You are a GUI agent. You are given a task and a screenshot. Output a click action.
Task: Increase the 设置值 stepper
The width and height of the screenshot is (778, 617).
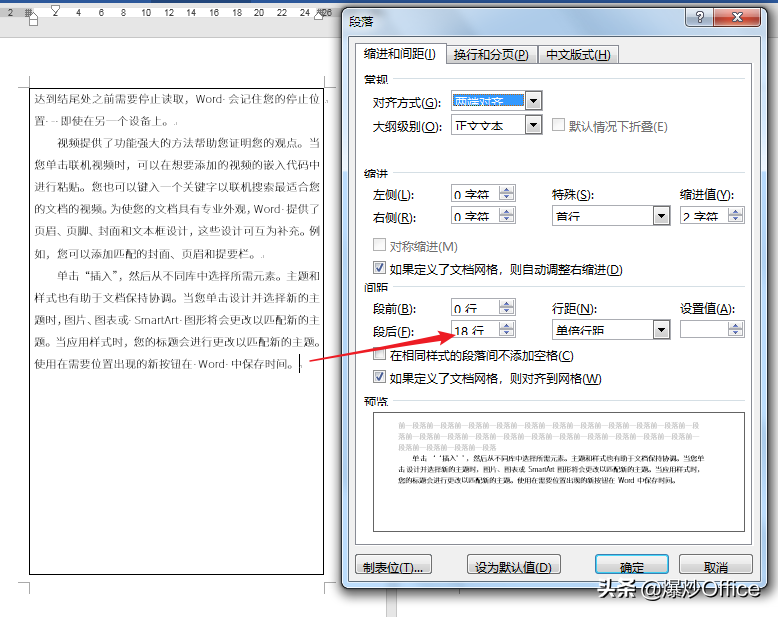point(735,325)
